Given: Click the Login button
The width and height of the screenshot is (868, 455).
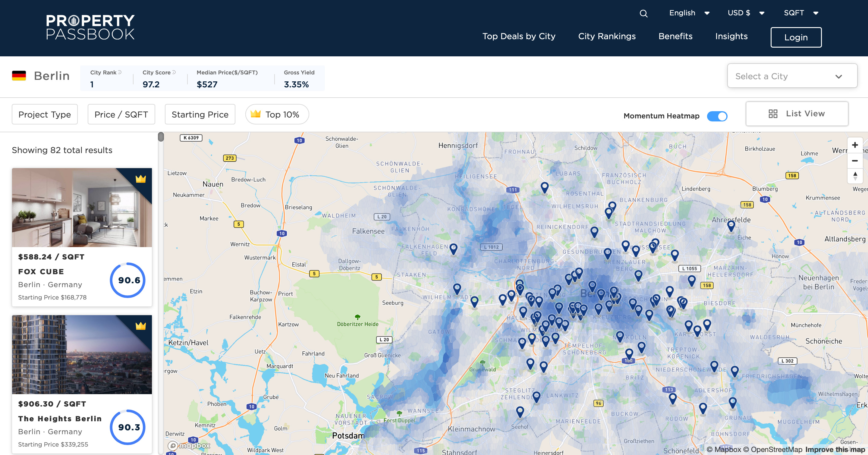Looking at the screenshot, I should (796, 37).
